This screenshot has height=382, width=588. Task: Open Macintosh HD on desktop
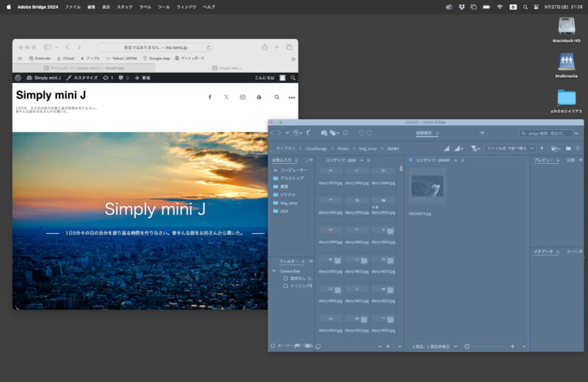tap(566, 29)
